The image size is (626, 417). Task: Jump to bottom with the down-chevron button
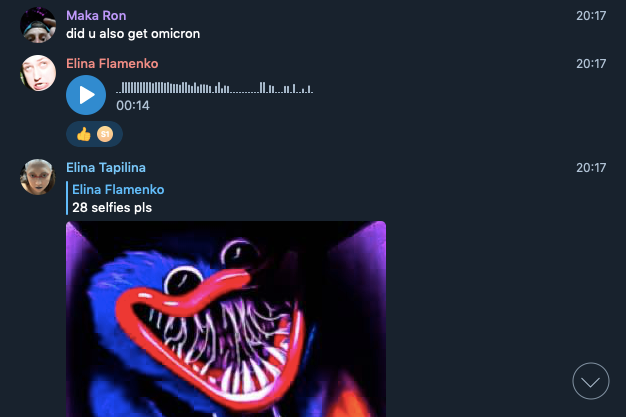click(590, 381)
